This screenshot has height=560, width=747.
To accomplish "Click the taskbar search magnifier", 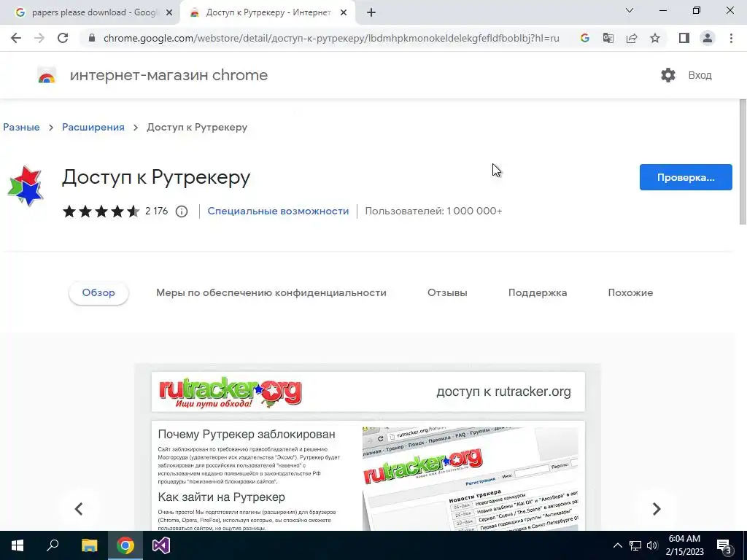I will pyautogui.click(x=53, y=545).
